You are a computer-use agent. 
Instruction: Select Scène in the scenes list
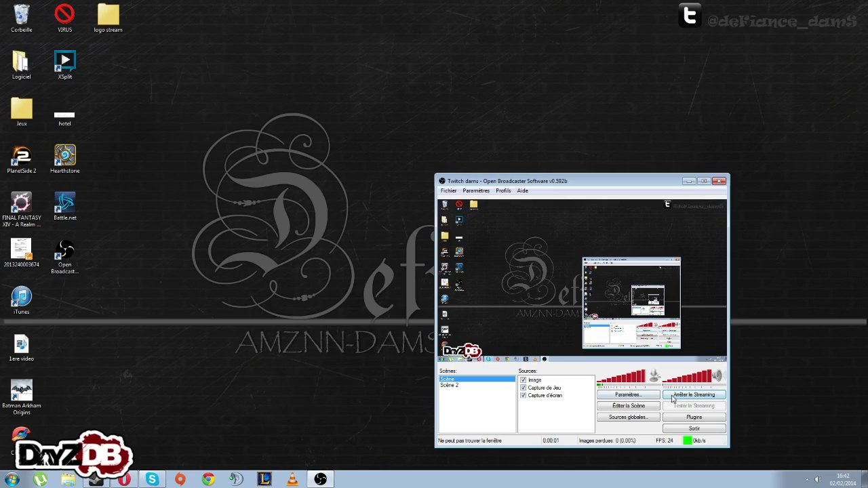point(477,379)
